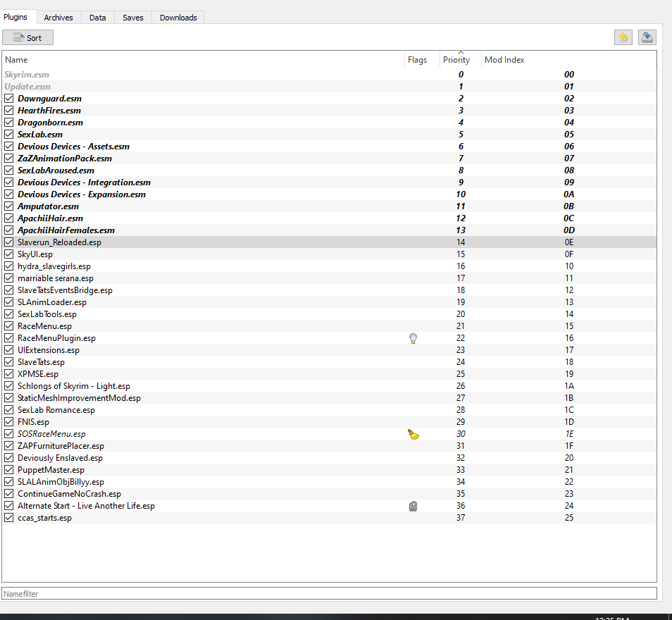Select SOSRaceMenu.esp plugin name
Viewport: 672px width, 620px height.
click(x=51, y=434)
